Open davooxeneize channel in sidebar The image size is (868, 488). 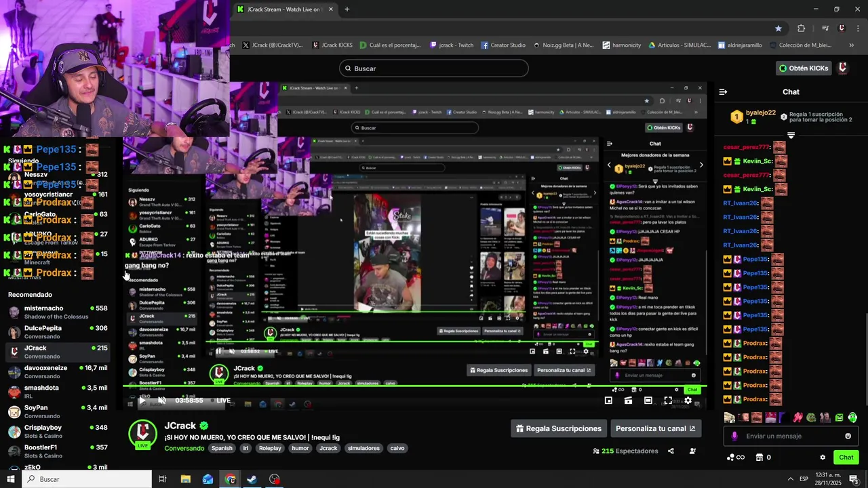58,371
